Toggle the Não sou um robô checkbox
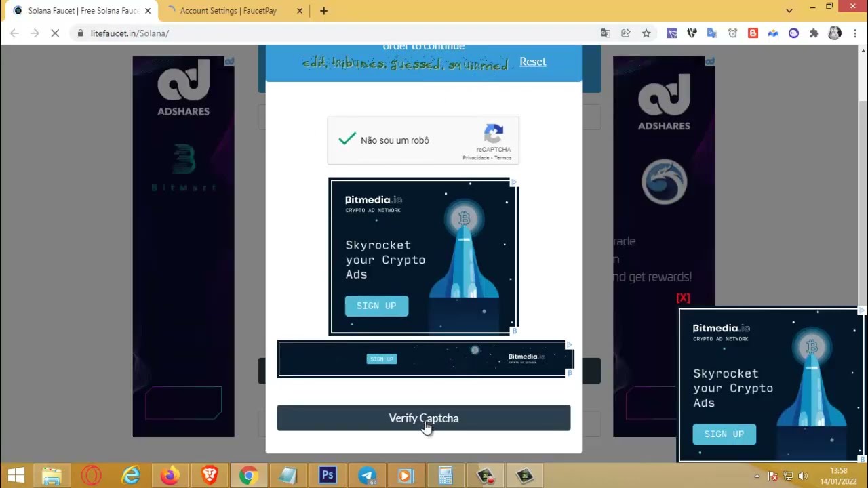868x488 pixels. [x=347, y=140]
